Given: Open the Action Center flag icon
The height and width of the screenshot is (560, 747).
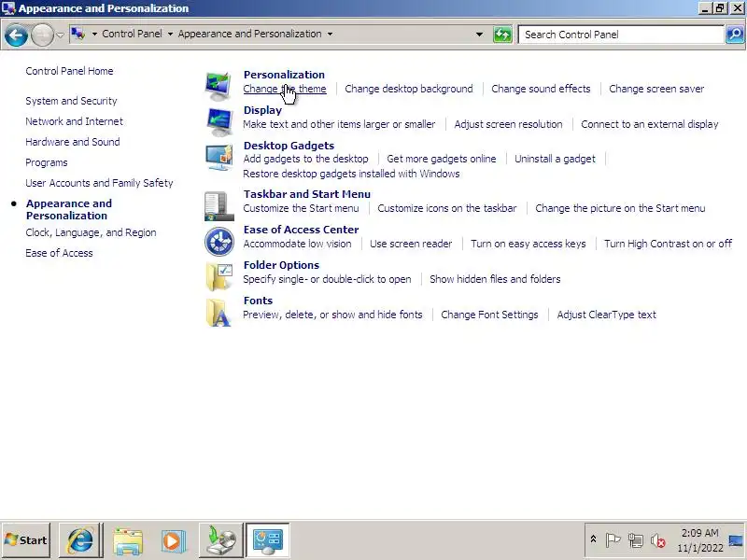Looking at the screenshot, I should point(613,540).
